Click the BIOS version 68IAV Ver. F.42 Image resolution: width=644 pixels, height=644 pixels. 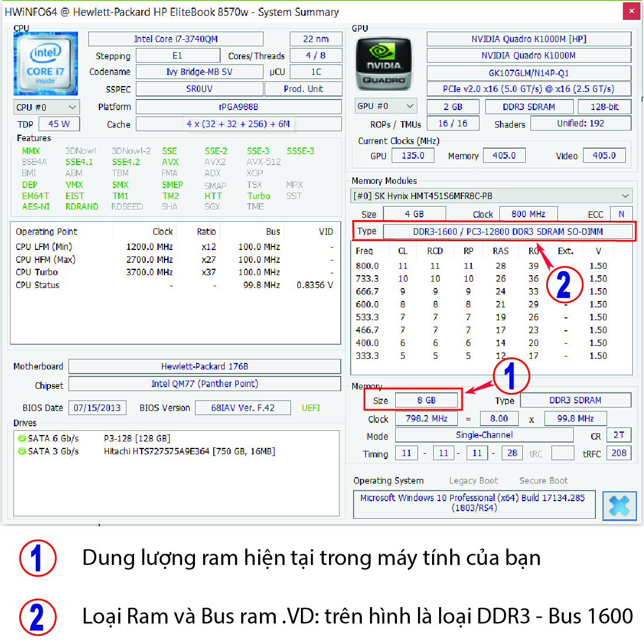[243, 408]
